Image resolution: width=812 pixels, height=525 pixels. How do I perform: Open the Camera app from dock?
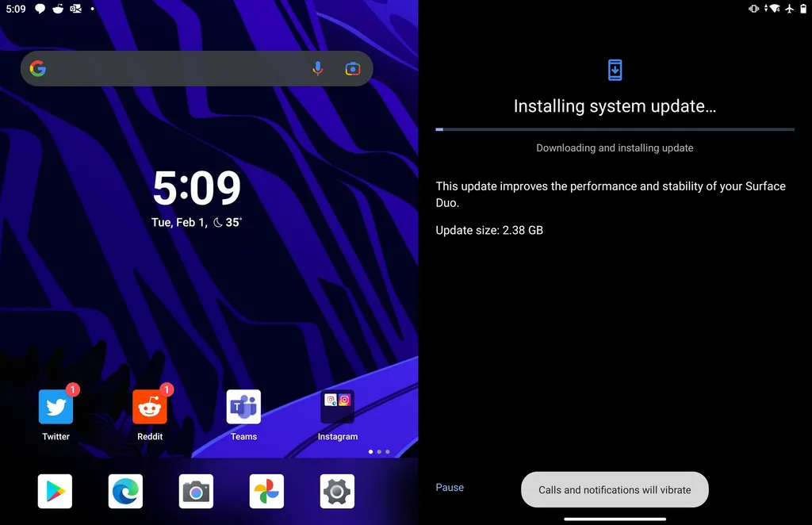[196, 492]
